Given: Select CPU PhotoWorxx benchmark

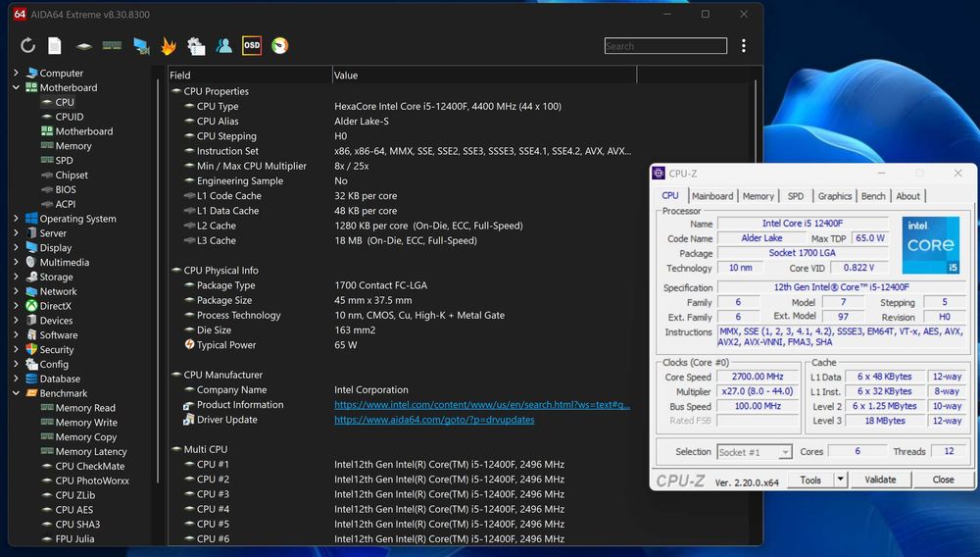Looking at the screenshot, I should 92,481.
